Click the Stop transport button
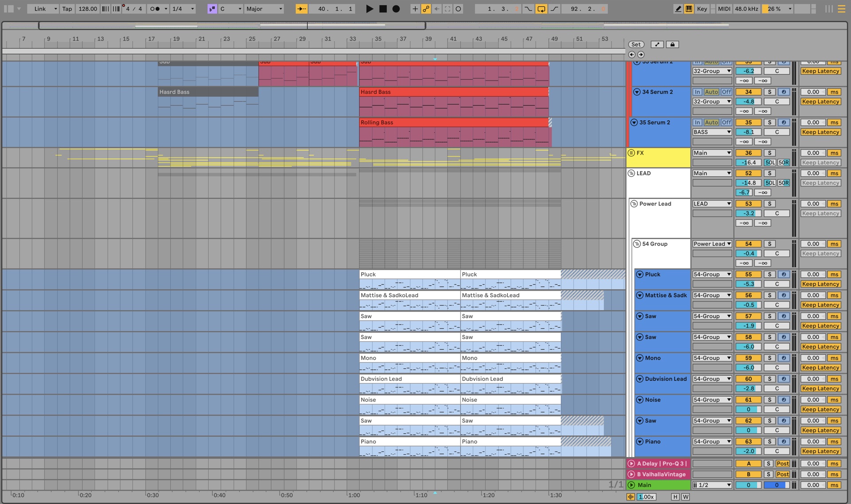The height and width of the screenshot is (504, 851). point(383,9)
